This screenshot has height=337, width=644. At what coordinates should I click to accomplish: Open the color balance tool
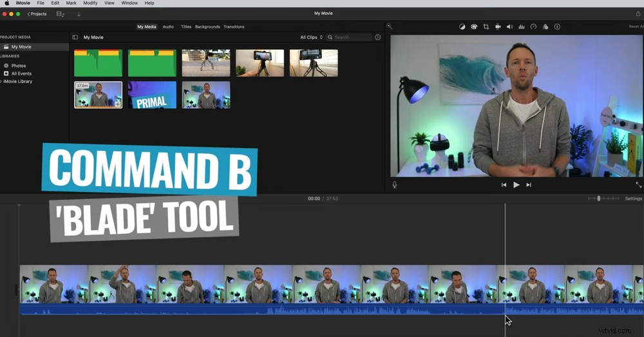pos(462,26)
